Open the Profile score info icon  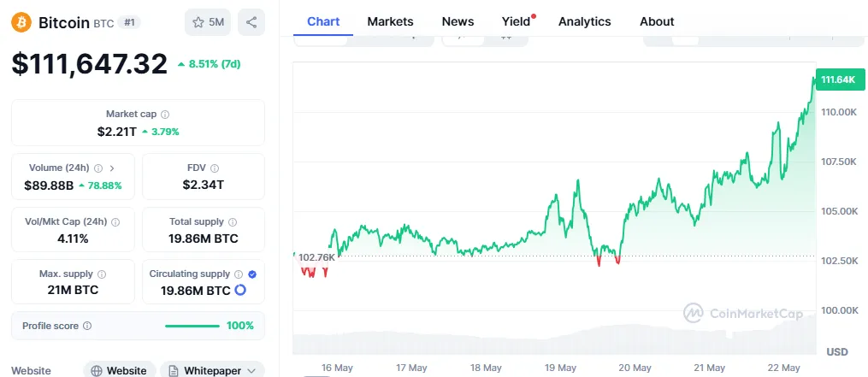click(x=87, y=326)
